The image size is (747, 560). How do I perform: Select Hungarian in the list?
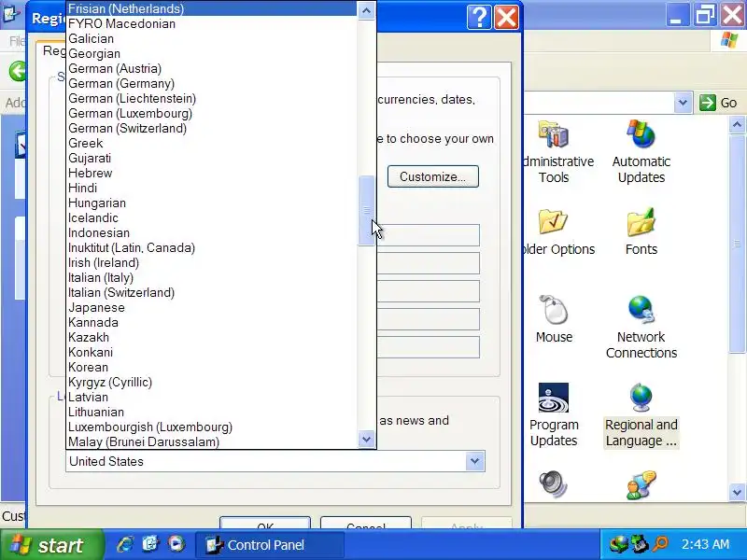coord(212,203)
